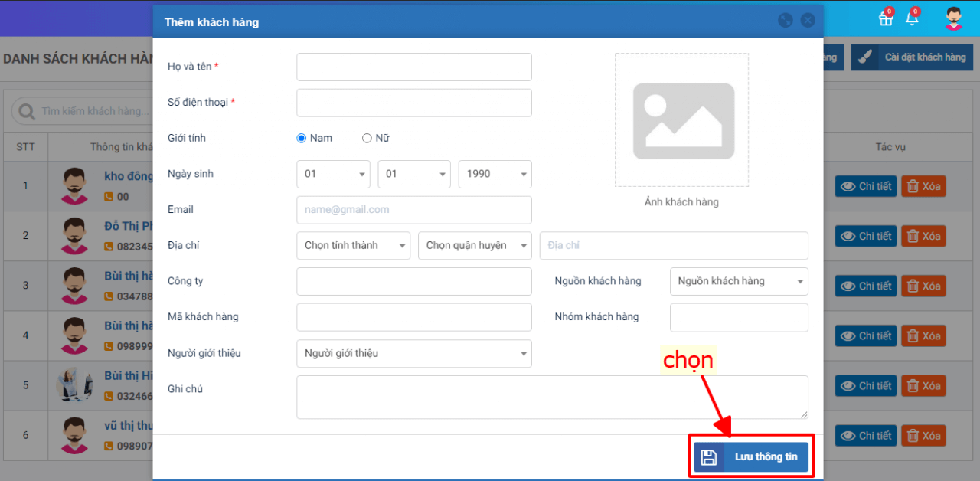
Task: Click the search magnifier icon in customer list
Action: point(27,112)
